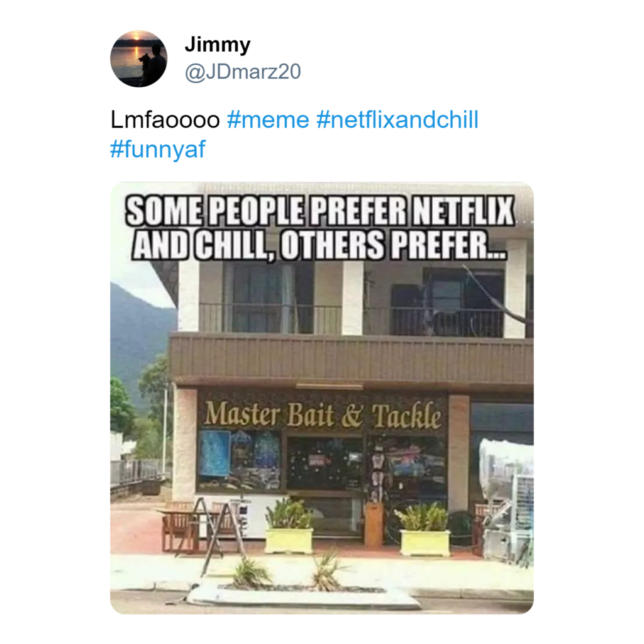
Task: Click the Lmfaoooo tweet text
Action: pos(165,119)
